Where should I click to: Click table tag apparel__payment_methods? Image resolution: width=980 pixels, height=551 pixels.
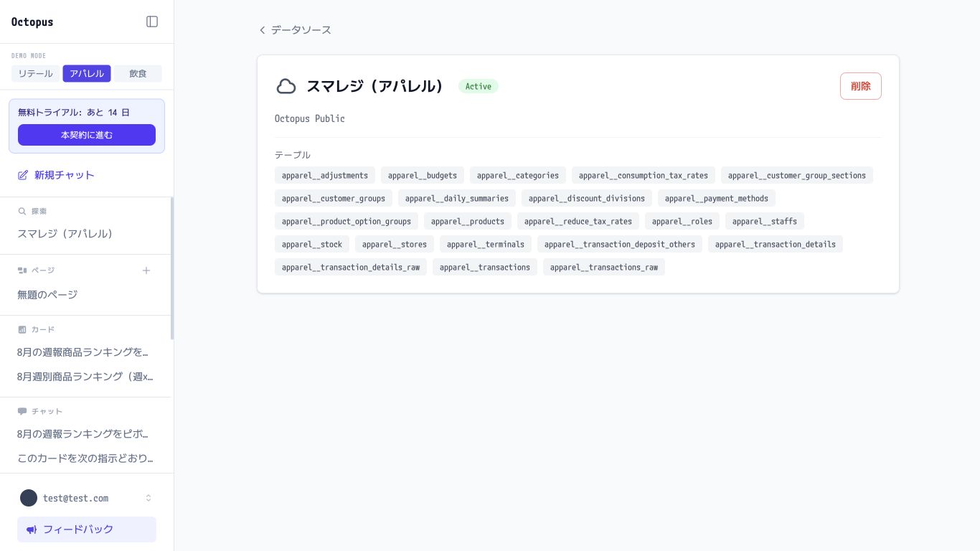pyautogui.click(x=717, y=198)
